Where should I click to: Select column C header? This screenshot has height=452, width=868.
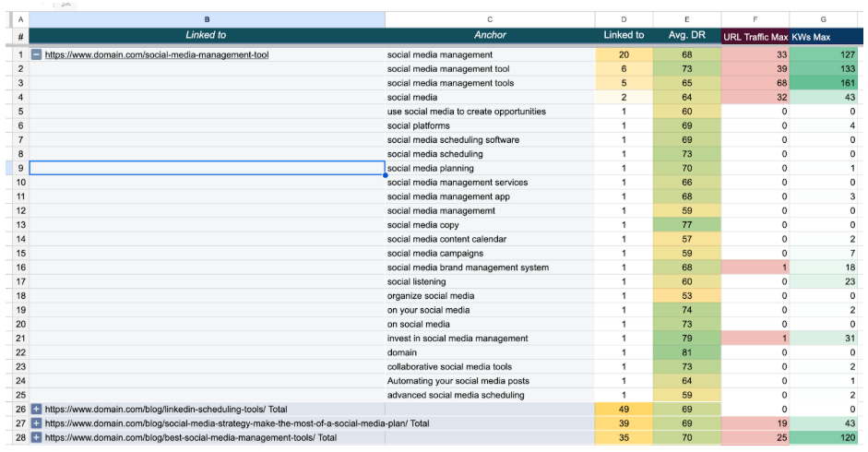pyautogui.click(x=490, y=19)
